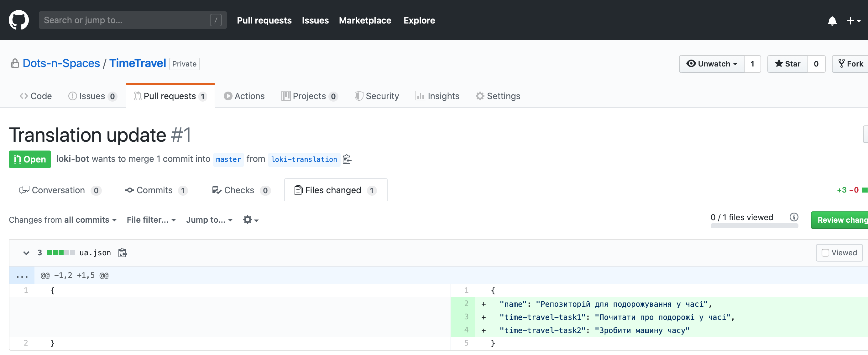Click the GitHub Octocat logo
Screen dimensions: 868x355
tap(18, 20)
